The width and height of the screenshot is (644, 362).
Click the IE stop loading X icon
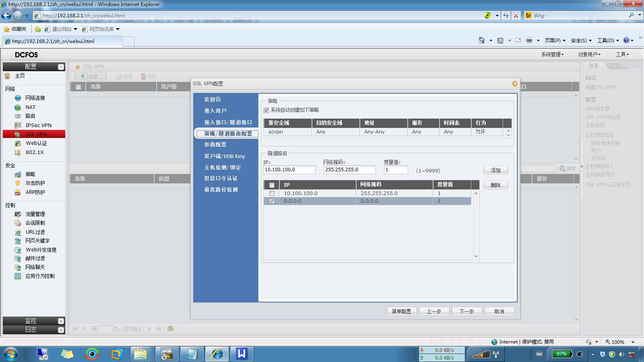[516, 15]
